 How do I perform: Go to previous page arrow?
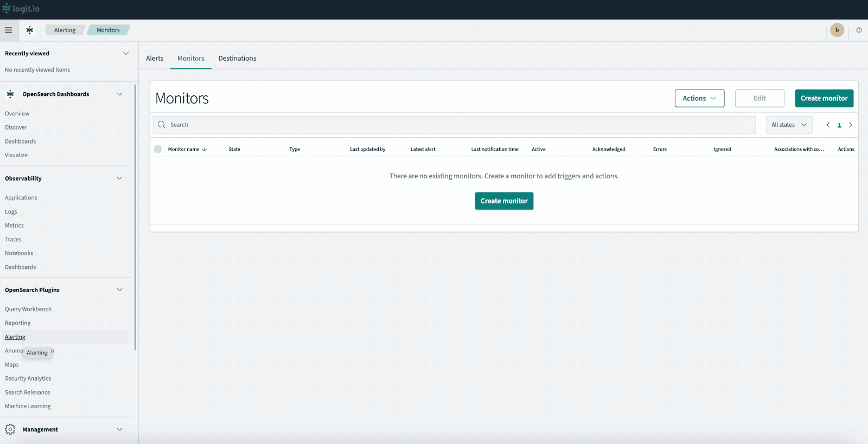(x=828, y=125)
